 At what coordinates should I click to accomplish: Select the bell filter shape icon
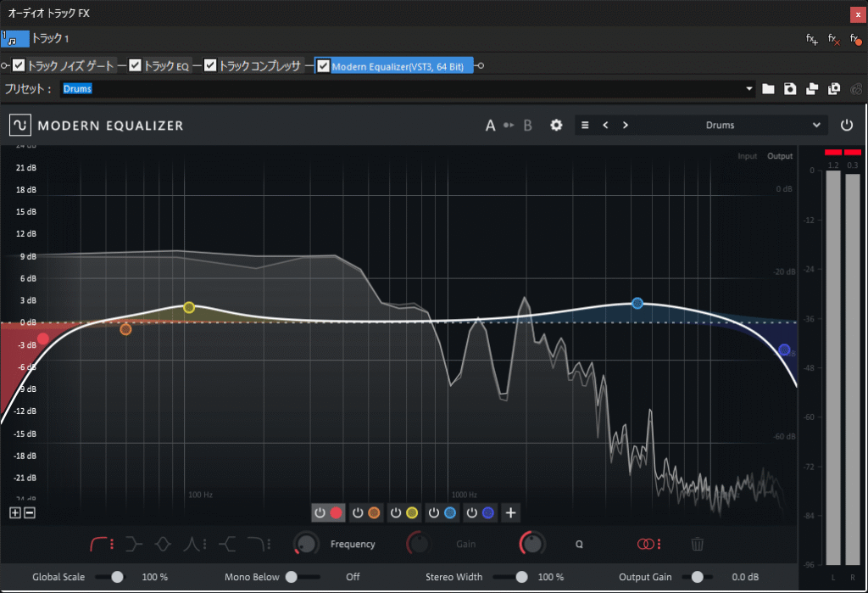[164, 544]
